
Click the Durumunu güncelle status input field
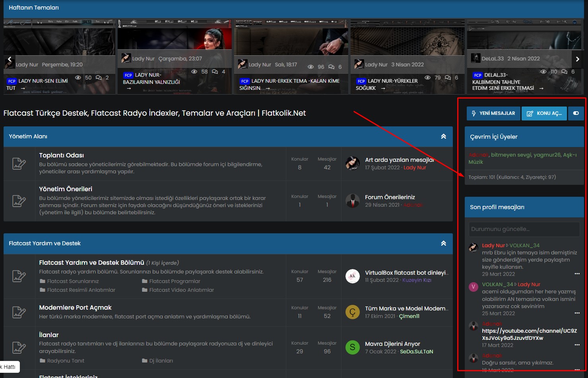coord(524,229)
